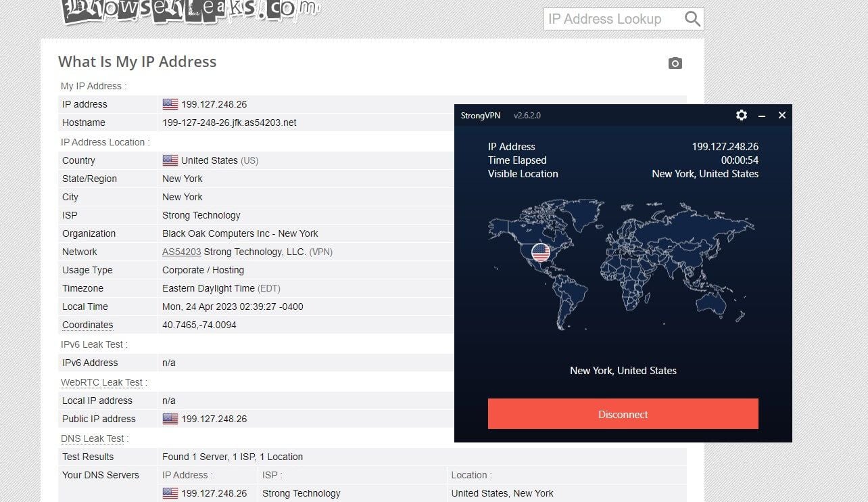This screenshot has width=868, height=502.
Task: Click the world map in StrongVPN
Action: (x=621, y=265)
